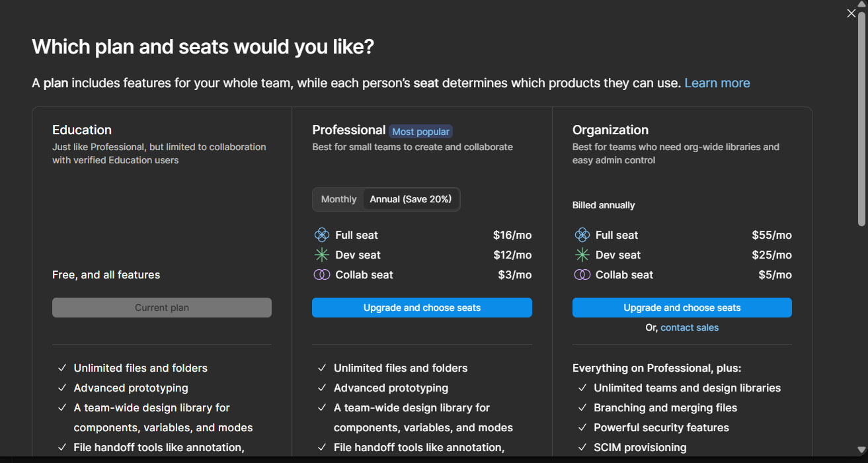Click the Dev seat icon under Professional

point(321,255)
